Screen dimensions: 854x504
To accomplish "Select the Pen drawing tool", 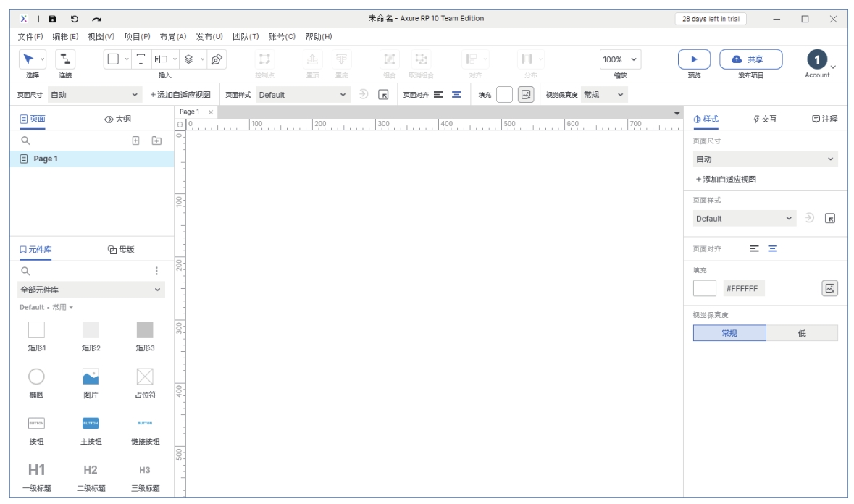I will 216,59.
